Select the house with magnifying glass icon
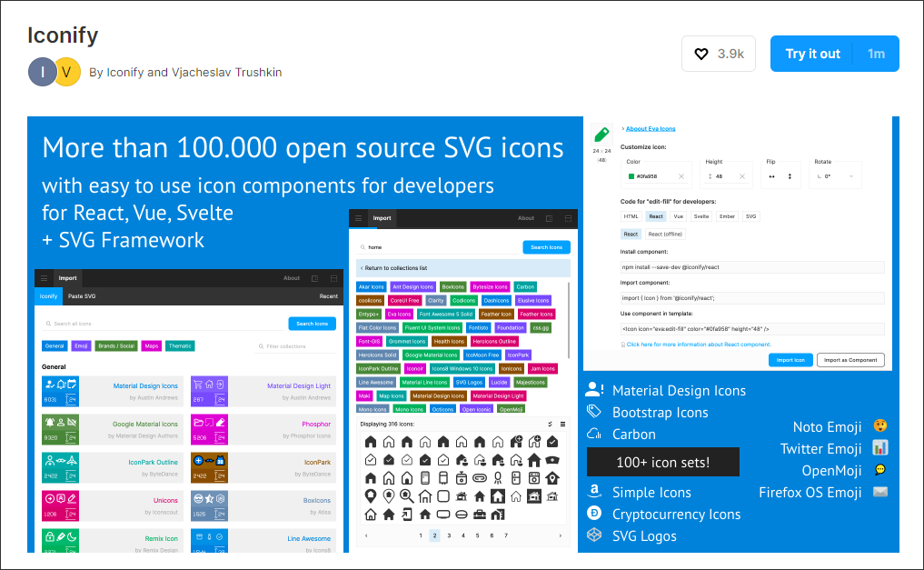Screen dimensions: 924x570 tap(407, 496)
